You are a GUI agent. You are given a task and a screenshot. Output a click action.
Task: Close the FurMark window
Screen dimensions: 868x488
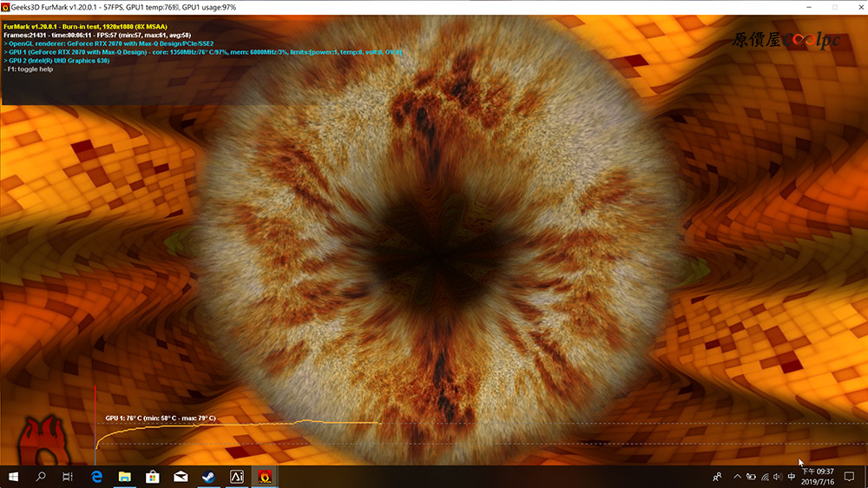[x=861, y=7]
